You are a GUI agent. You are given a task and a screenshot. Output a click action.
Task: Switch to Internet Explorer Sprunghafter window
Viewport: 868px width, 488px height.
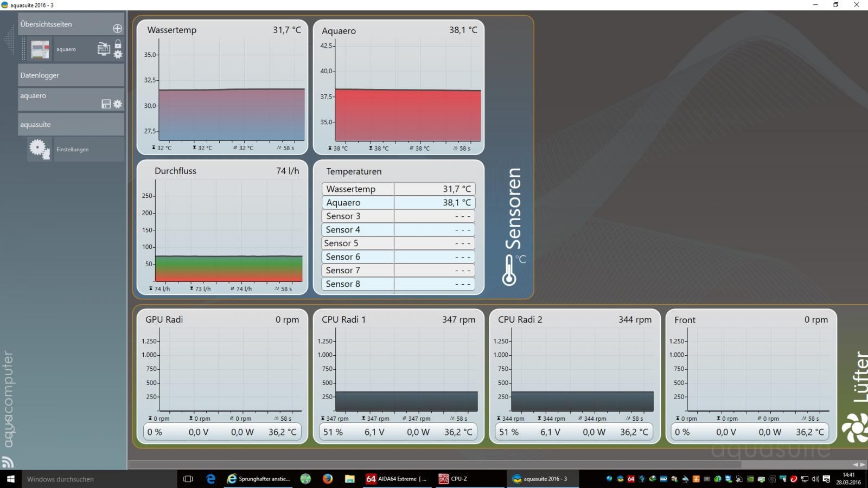tap(259, 479)
